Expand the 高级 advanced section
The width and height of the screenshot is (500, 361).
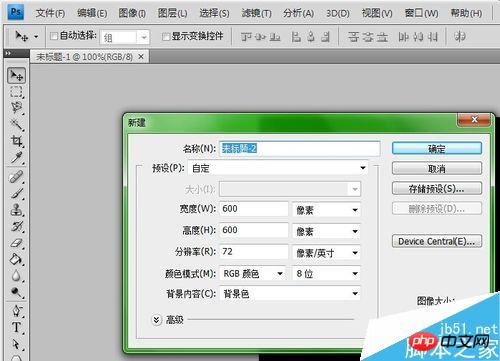(x=157, y=320)
